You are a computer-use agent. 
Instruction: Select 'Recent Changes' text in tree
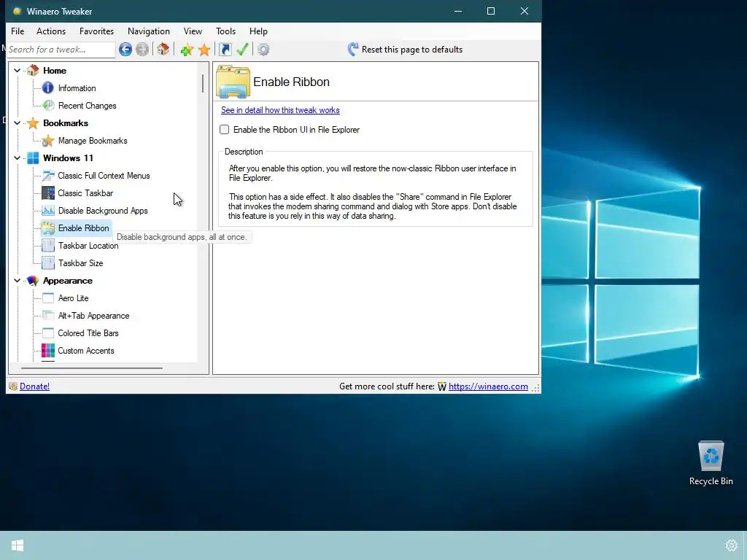pos(88,106)
